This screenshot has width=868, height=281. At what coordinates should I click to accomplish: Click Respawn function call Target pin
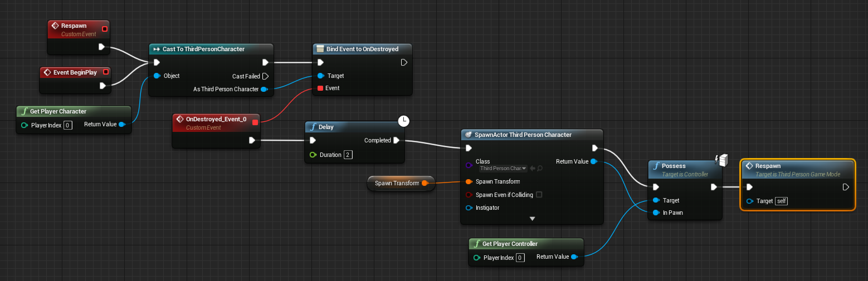click(750, 201)
